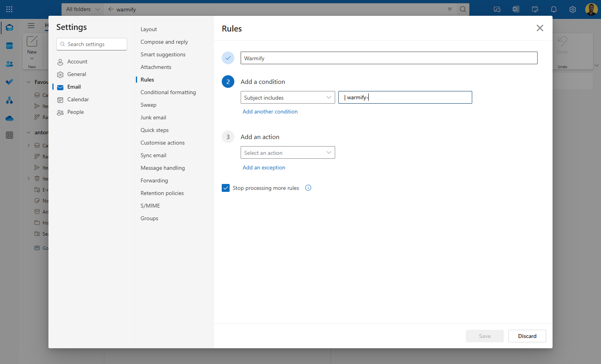Open Calendar settings category

click(78, 99)
